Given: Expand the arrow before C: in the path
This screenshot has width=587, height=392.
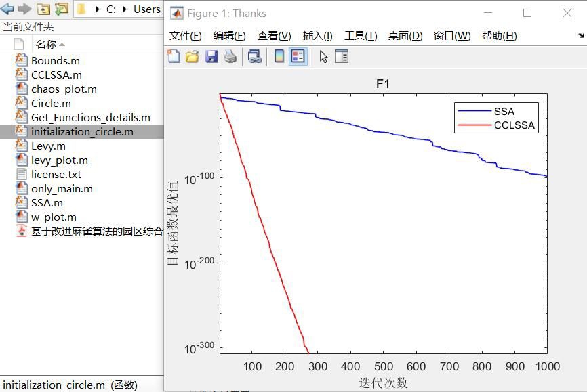Looking at the screenshot, I should [x=98, y=9].
